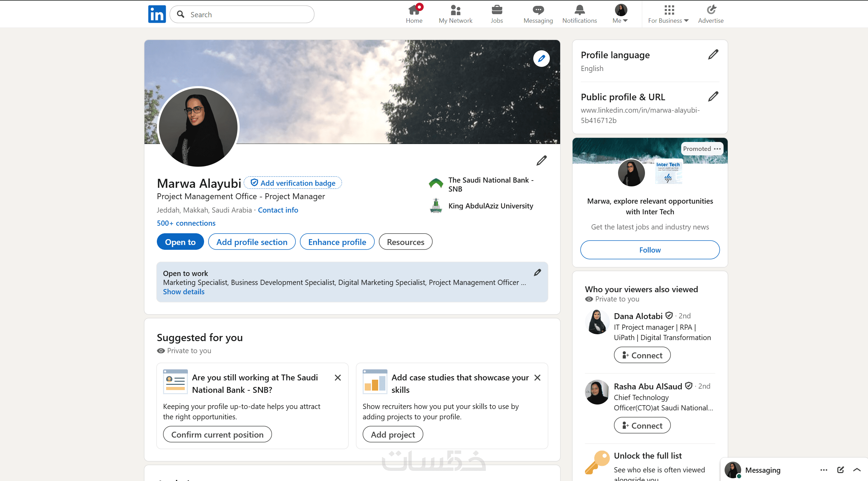
Task: Connect with Rasha Abu AlSaud
Action: (x=642, y=426)
